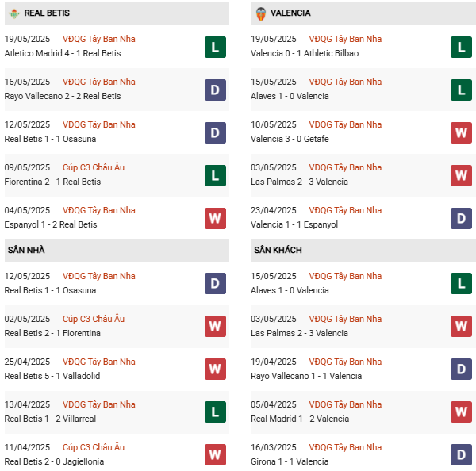
Task: Click W badge for Real Madrid 1-2 Valencia
Action: coord(462,412)
